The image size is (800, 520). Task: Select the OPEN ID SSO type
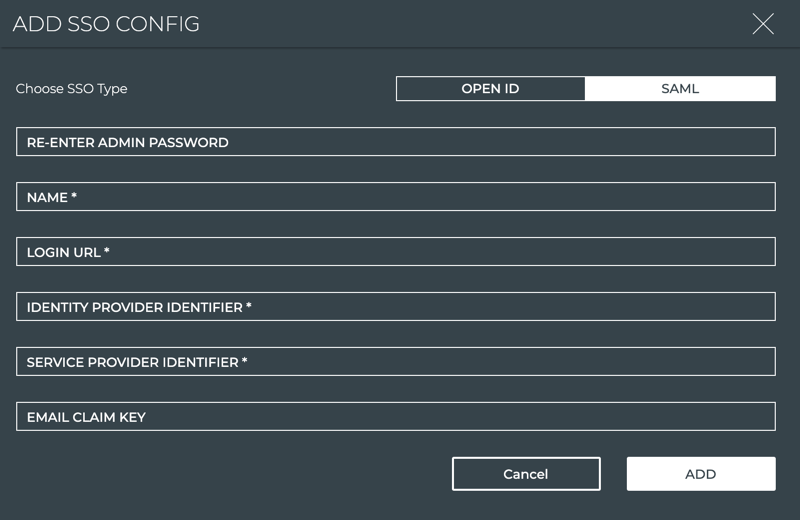tap(490, 89)
